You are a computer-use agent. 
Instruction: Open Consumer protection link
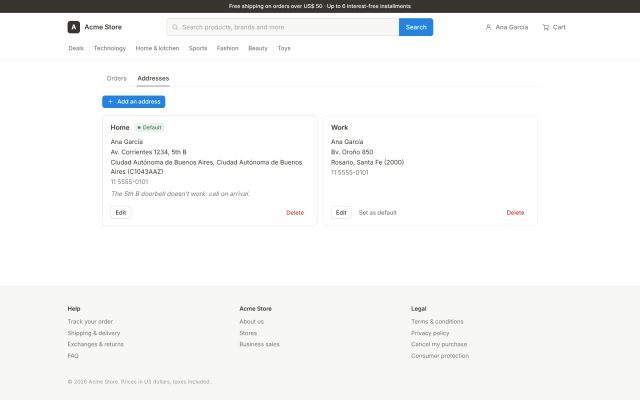click(440, 356)
